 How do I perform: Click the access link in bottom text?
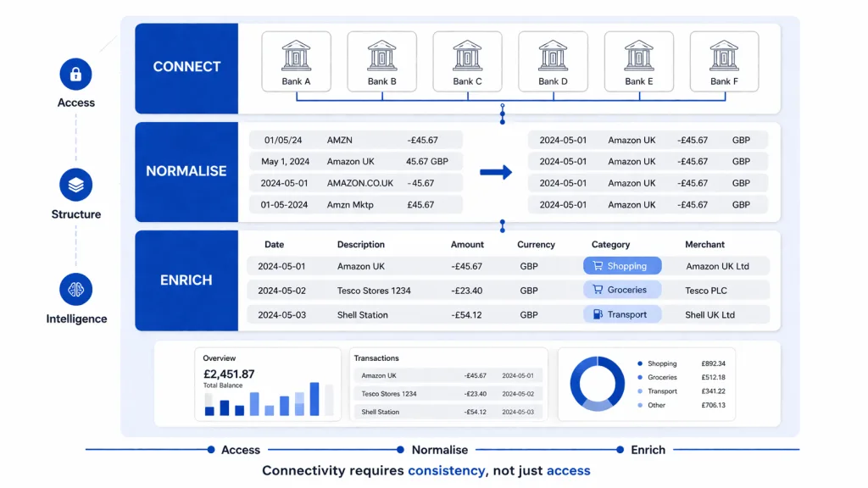(x=568, y=470)
